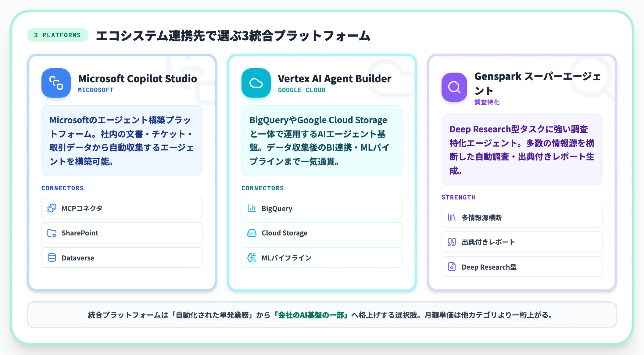Click the brain-circuit icon beside MLパイプライン
The height and width of the screenshot is (355, 644).
(x=252, y=258)
